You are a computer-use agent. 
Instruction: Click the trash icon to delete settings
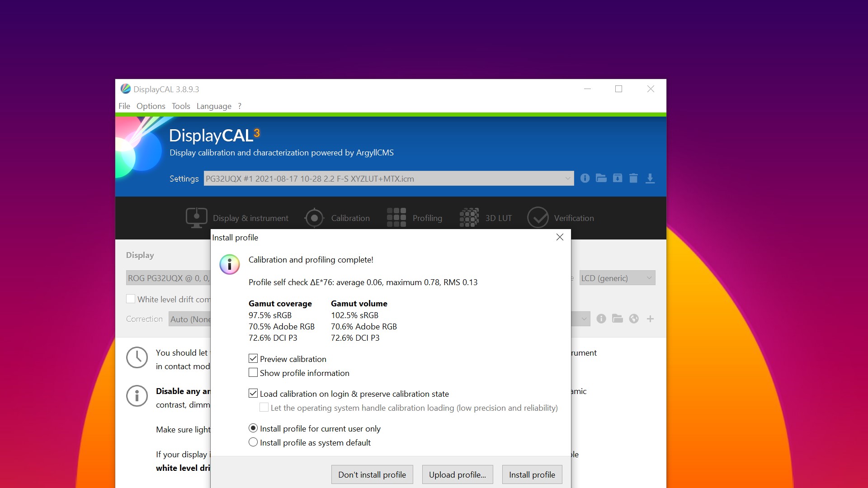tap(633, 178)
